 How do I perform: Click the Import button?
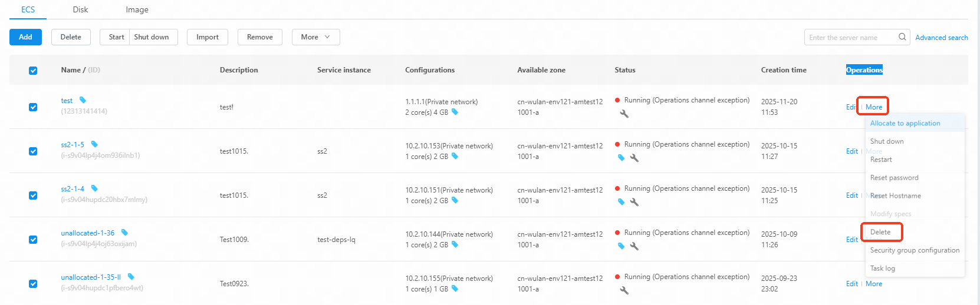(208, 37)
